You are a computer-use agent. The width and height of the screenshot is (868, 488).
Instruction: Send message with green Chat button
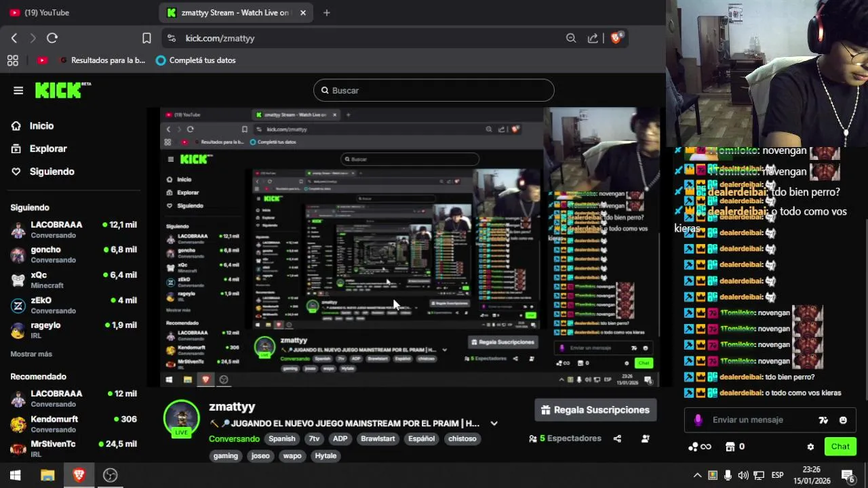click(840, 447)
